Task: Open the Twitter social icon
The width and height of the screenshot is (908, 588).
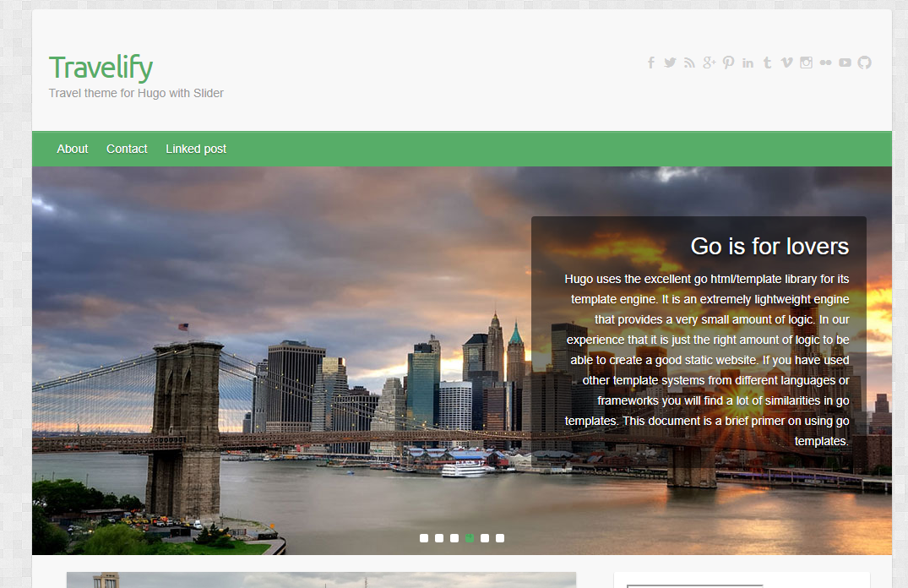Action: pos(670,63)
